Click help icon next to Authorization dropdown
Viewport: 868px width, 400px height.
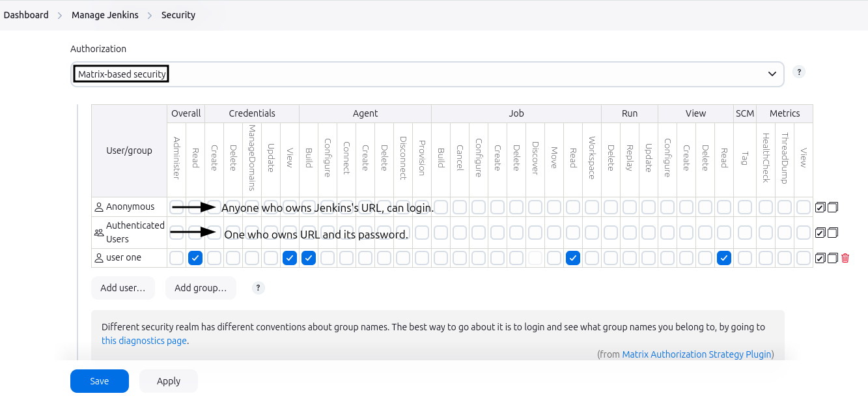pos(799,72)
